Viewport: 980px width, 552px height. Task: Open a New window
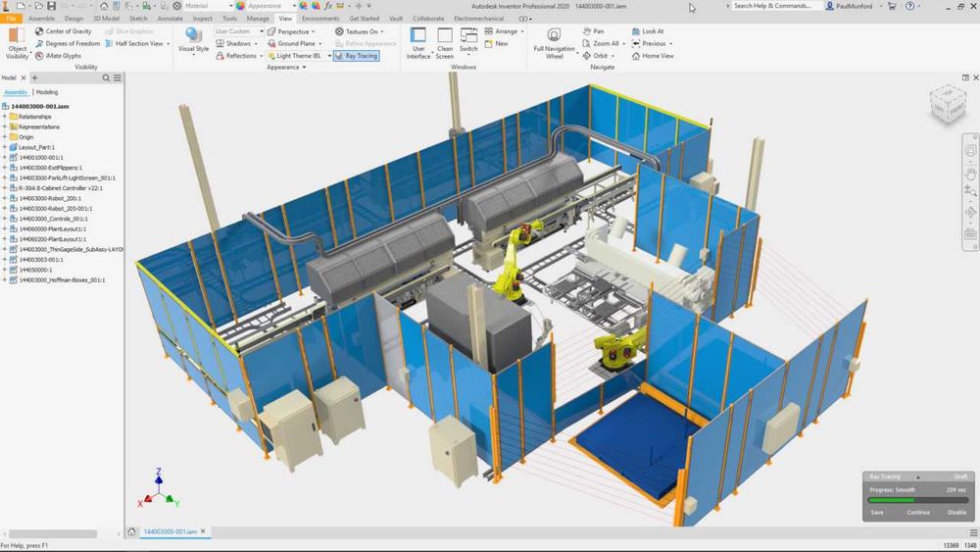pos(496,44)
